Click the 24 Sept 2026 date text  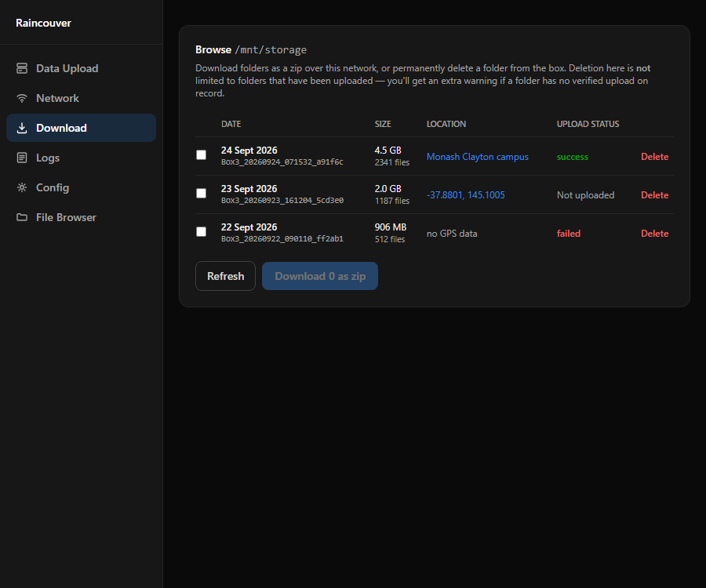249,151
